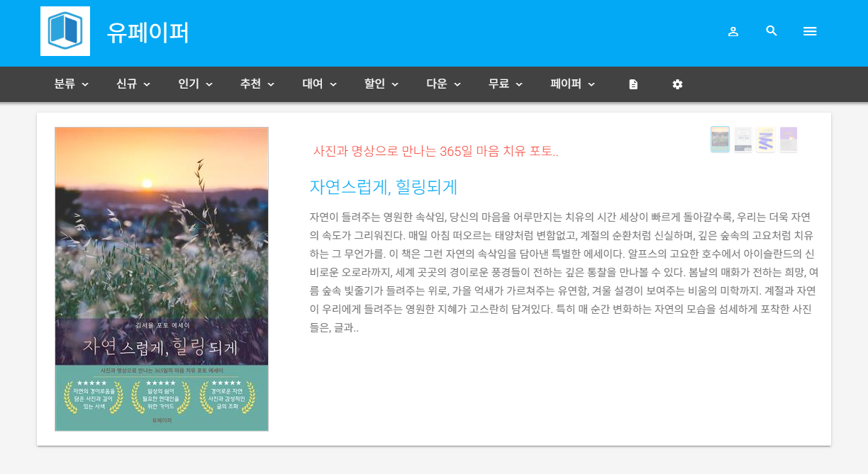Image resolution: width=868 pixels, height=474 pixels.
Task: Expand the 인기 dropdown menu
Action: [x=196, y=84]
